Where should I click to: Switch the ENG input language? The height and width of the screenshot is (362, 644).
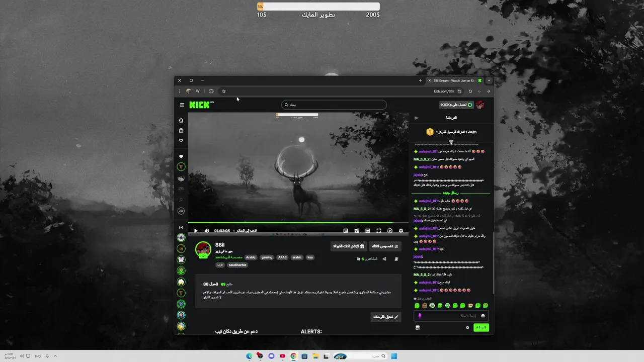click(x=38, y=356)
